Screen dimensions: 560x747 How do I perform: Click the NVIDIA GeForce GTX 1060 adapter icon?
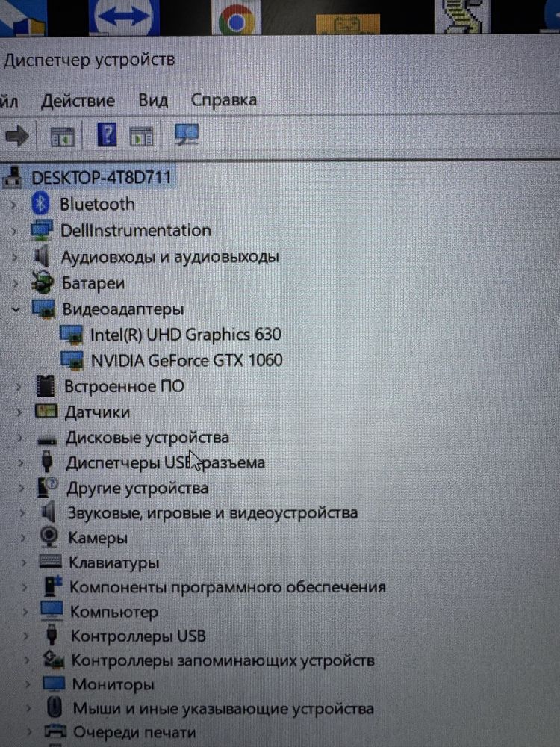[x=72, y=360]
